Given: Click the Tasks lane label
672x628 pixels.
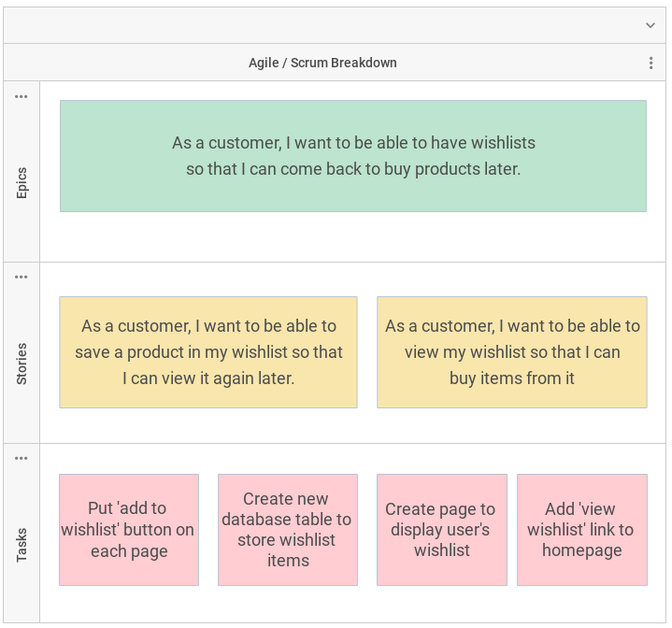Looking at the screenshot, I should click(x=21, y=546).
